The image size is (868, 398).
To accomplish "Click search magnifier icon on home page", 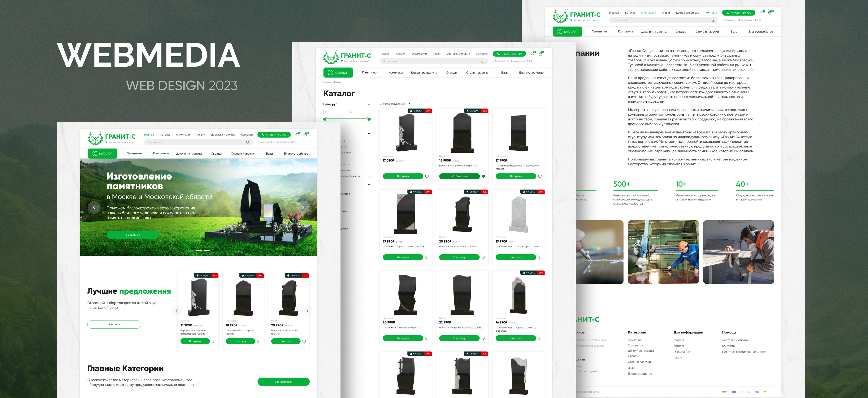I will tap(248, 142).
